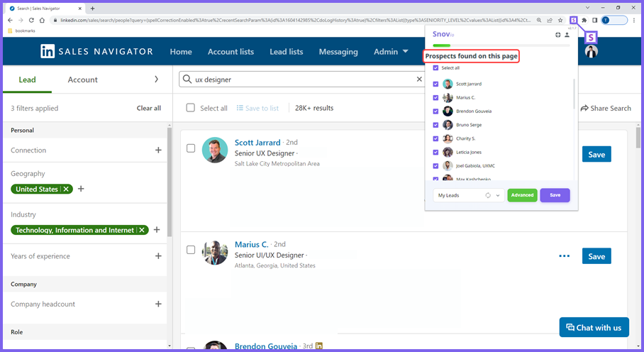This screenshot has height=352, width=644.
Task: Click the profile avatar in Sales Navigator header
Action: pos(592,51)
